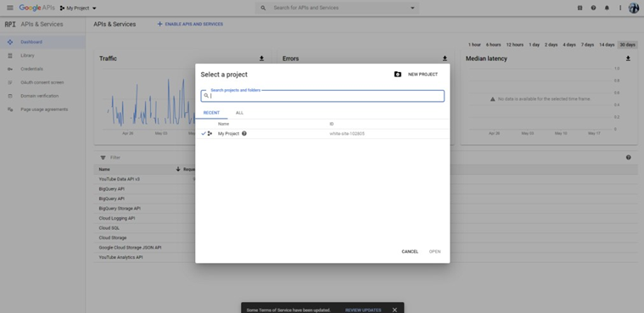Viewport: 644px width, 313px height.
Task: Click the help icon beside My Project
Action: [244, 133]
